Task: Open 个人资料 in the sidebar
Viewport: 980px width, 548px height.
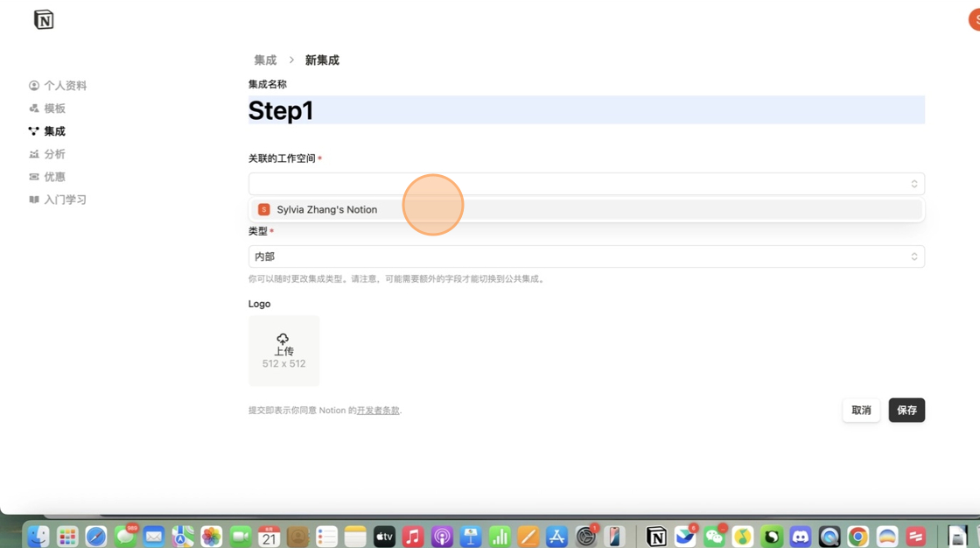Action: click(58, 86)
